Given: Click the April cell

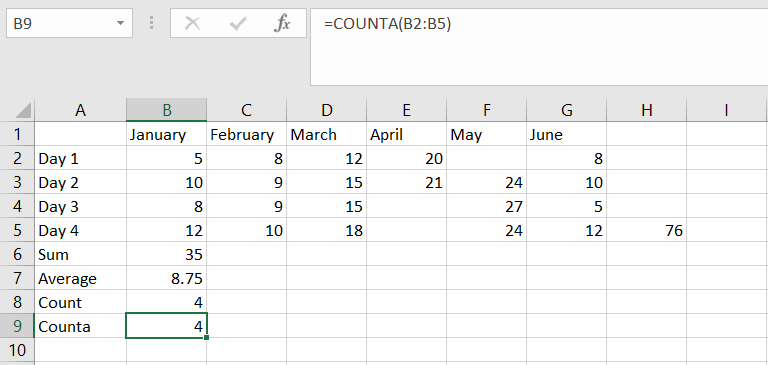Looking at the screenshot, I should tap(407, 134).
